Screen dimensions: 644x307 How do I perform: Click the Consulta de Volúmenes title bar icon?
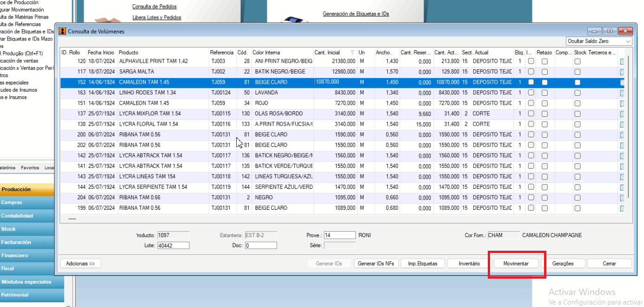[x=62, y=31]
